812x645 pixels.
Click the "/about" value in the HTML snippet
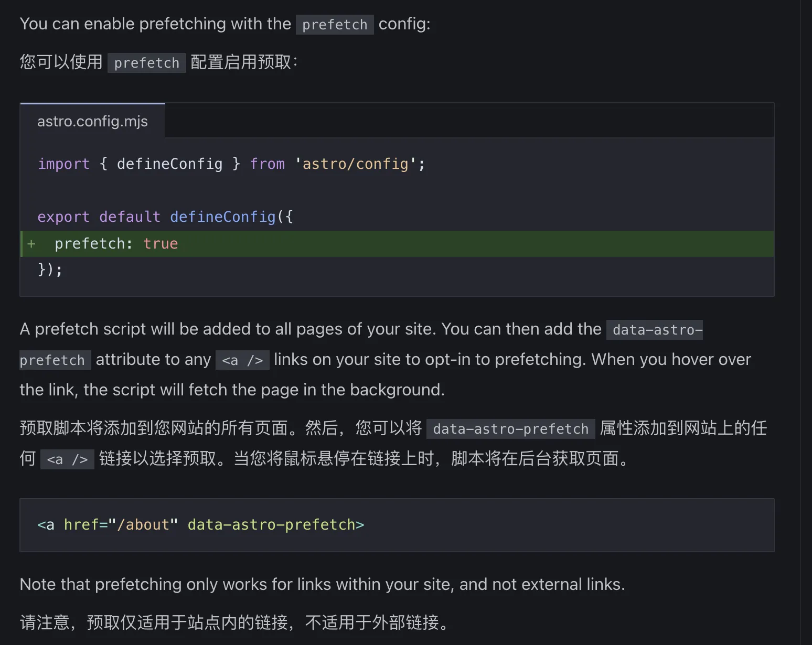pyautogui.click(x=143, y=525)
